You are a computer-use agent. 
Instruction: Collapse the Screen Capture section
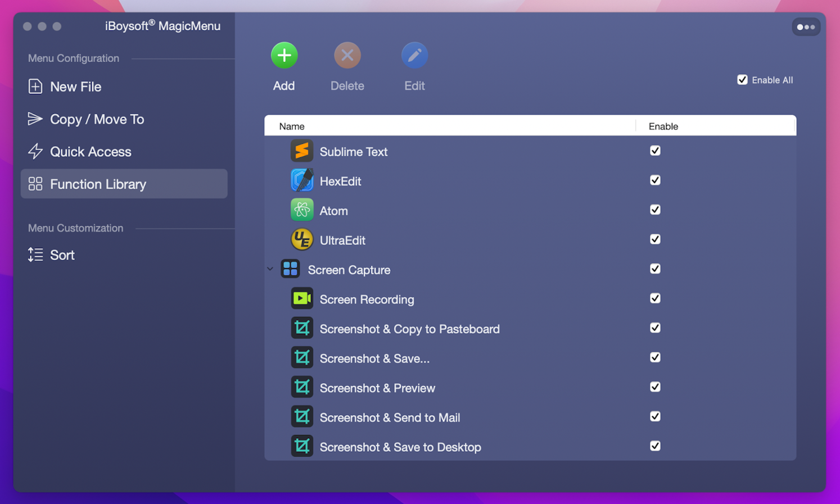(270, 269)
